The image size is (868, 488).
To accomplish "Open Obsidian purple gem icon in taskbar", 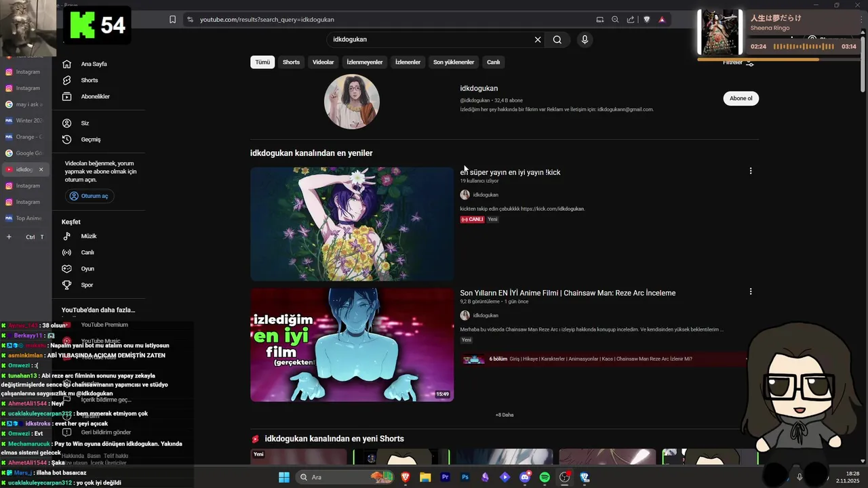I will tap(485, 477).
